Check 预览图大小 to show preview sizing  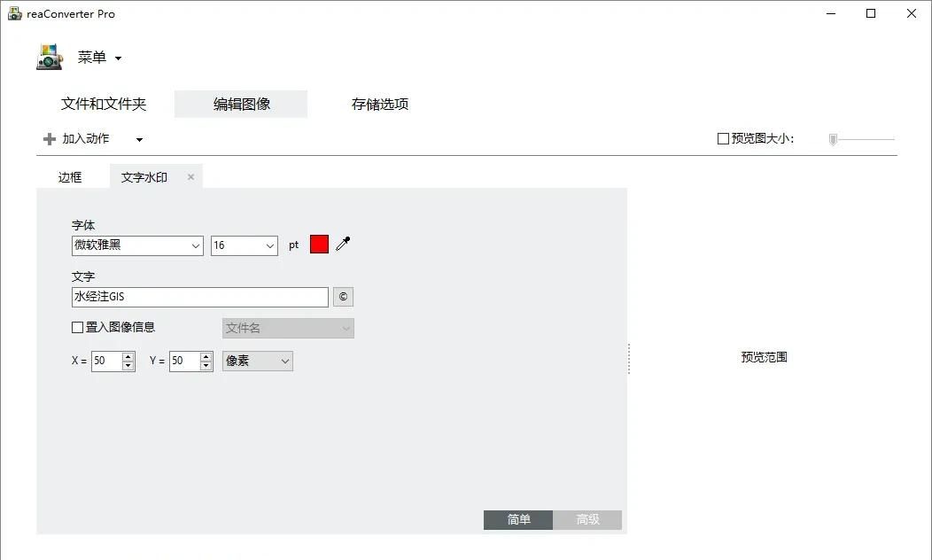723,138
